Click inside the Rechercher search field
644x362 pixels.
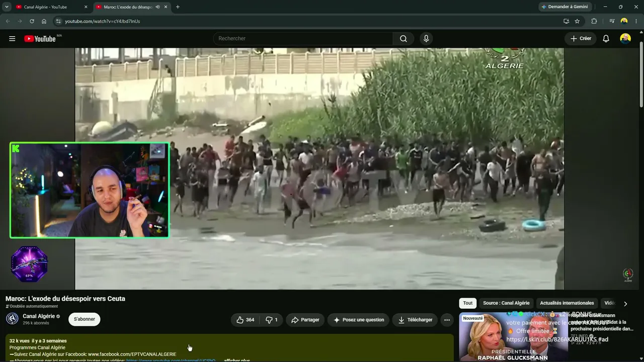[x=303, y=39]
